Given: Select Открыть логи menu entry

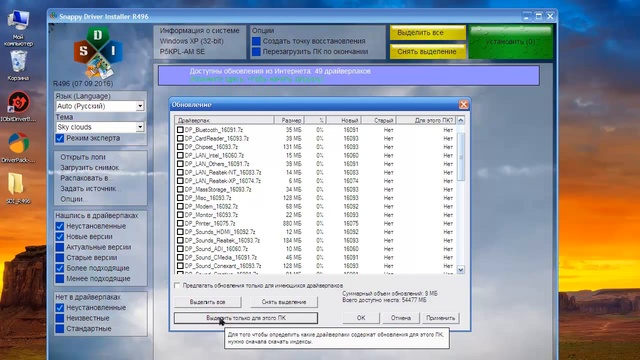Looking at the screenshot, I should (x=83, y=157).
